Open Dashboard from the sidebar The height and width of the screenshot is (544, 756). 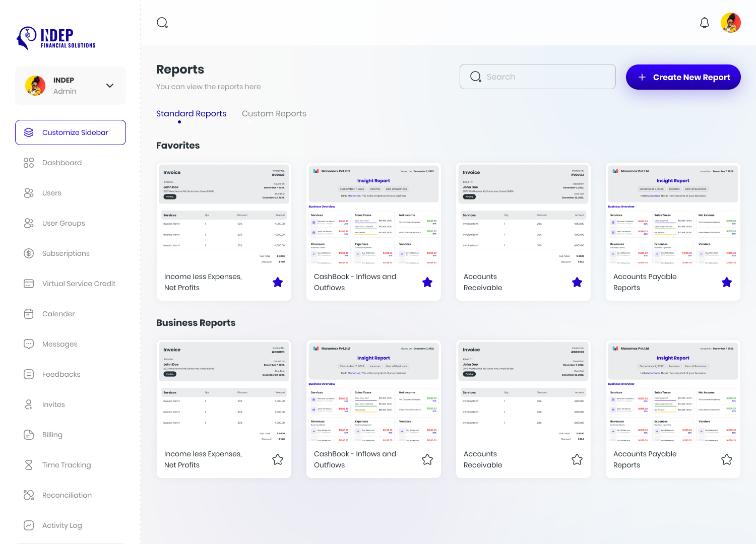click(61, 163)
